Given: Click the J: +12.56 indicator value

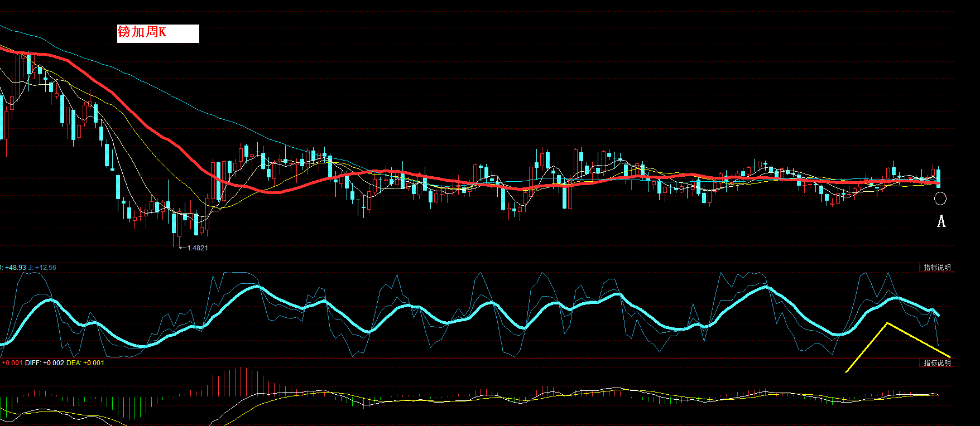Looking at the screenshot, I should pos(42,268).
